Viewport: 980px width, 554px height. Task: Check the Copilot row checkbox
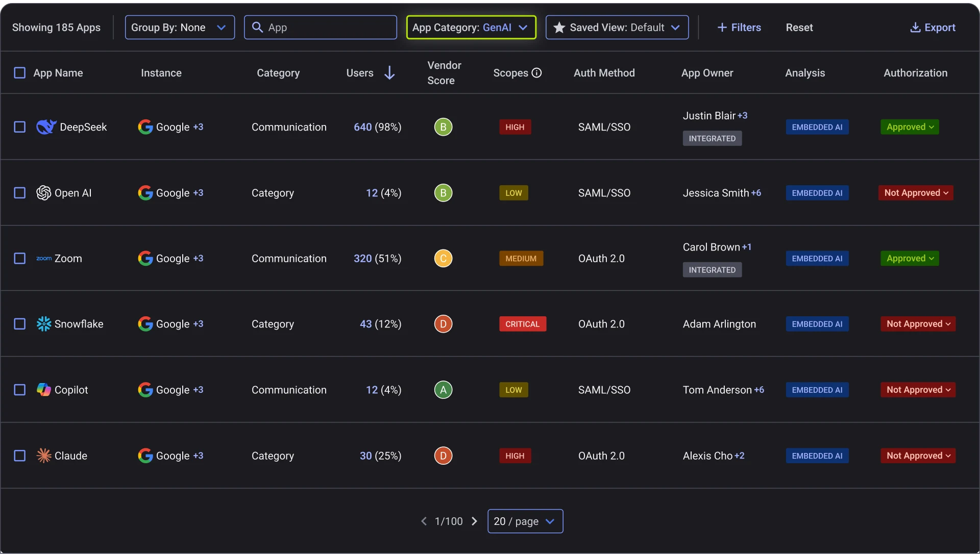pos(19,390)
